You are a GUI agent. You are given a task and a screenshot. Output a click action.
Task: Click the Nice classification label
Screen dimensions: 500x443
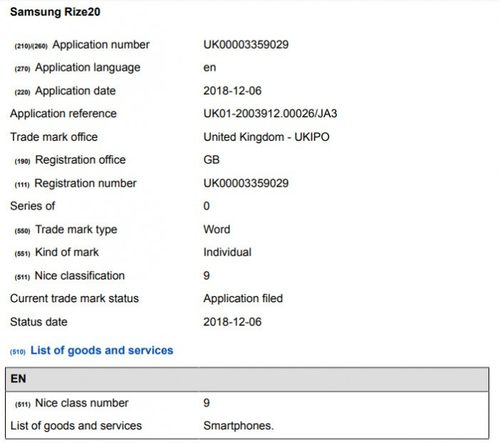(80, 276)
